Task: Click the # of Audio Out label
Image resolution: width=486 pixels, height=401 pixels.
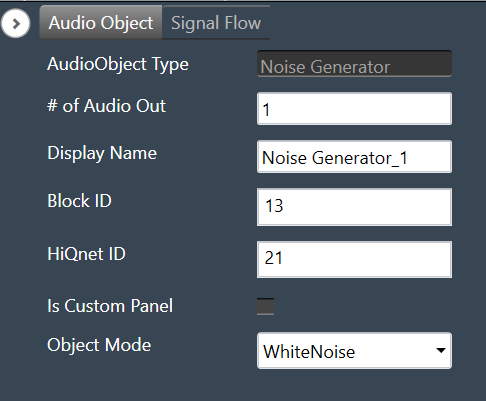Action: [x=106, y=106]
